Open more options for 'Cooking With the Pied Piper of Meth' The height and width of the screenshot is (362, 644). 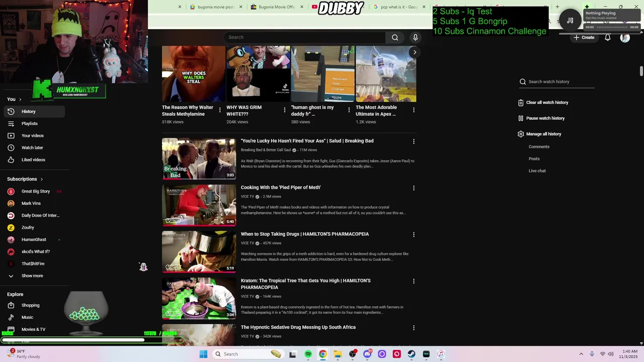pos(414,188)
